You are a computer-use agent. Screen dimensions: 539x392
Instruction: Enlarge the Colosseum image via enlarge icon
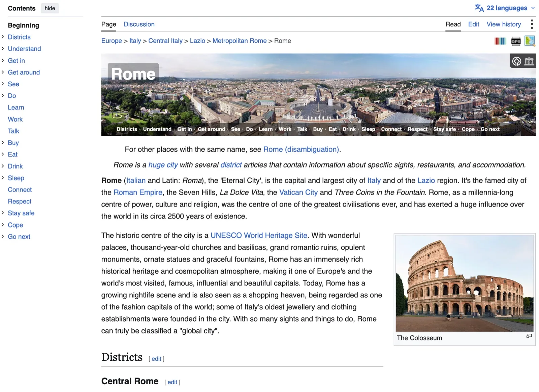click(529, 336)
